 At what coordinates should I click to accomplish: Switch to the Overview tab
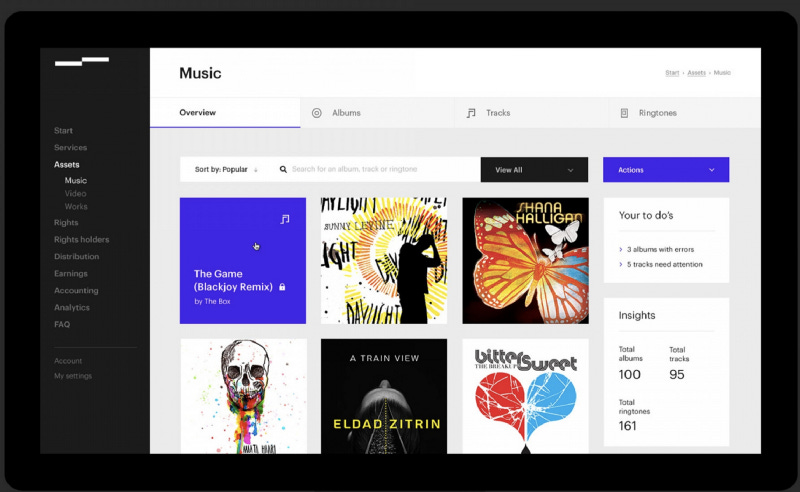(x=225, y=112)
